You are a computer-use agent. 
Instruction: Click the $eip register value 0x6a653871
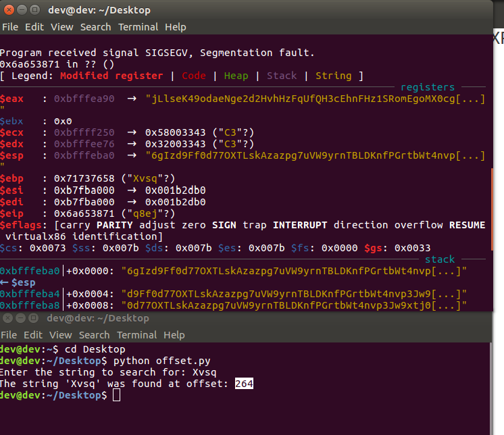[x=84, y=213]
